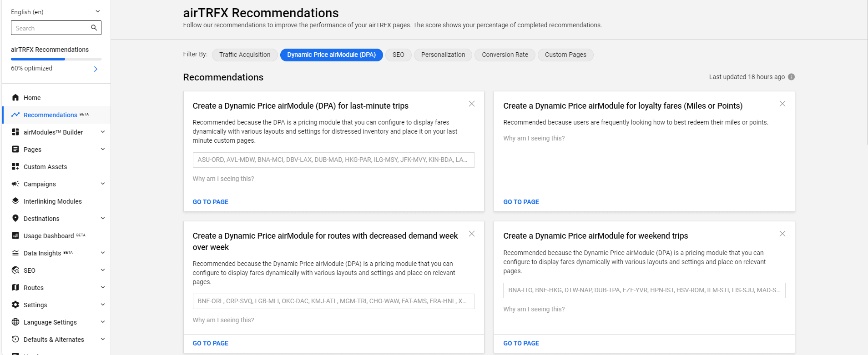Viewport: 868px width, 355px height.
Task: Expand the Routes submenu chevron
Action: (103, 287)
